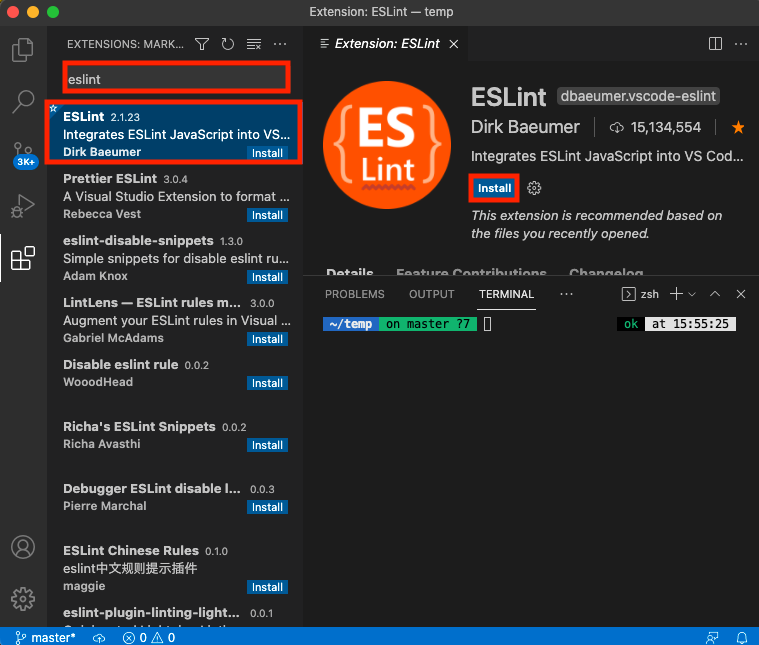
Task: Close the Extension: ESLint tab
Action: pos(454,44)
